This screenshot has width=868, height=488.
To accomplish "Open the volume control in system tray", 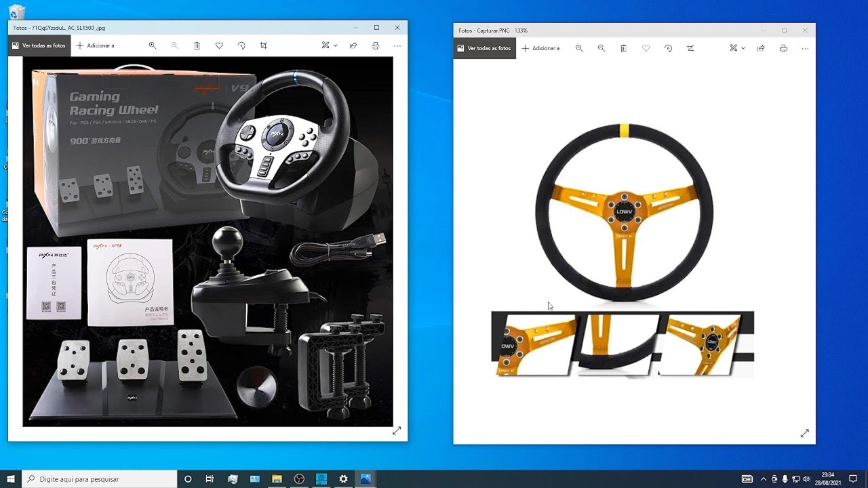I will tap(806, 479).
